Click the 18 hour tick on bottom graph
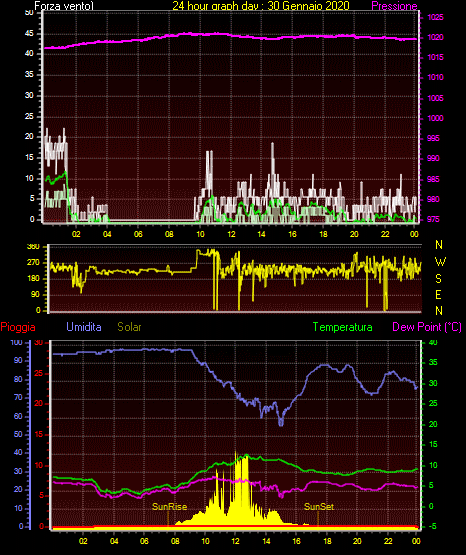 pyautogui.click(x=327, y=541)
